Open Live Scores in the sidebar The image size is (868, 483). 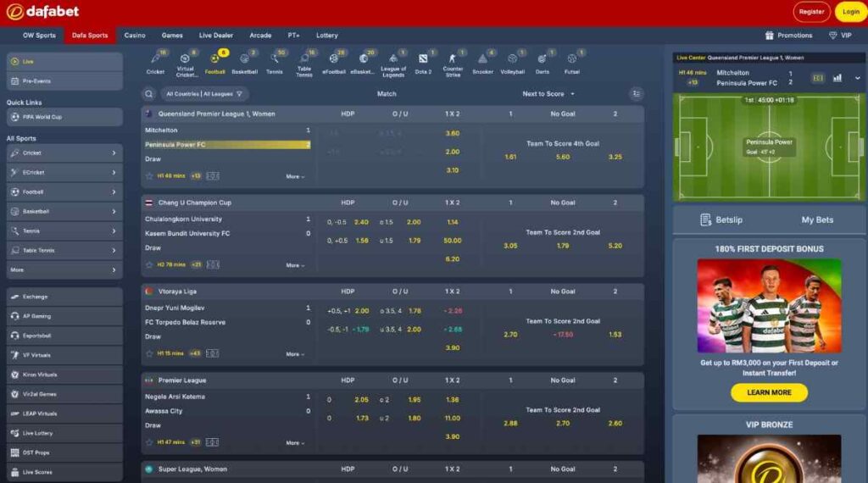coord(64,473)
